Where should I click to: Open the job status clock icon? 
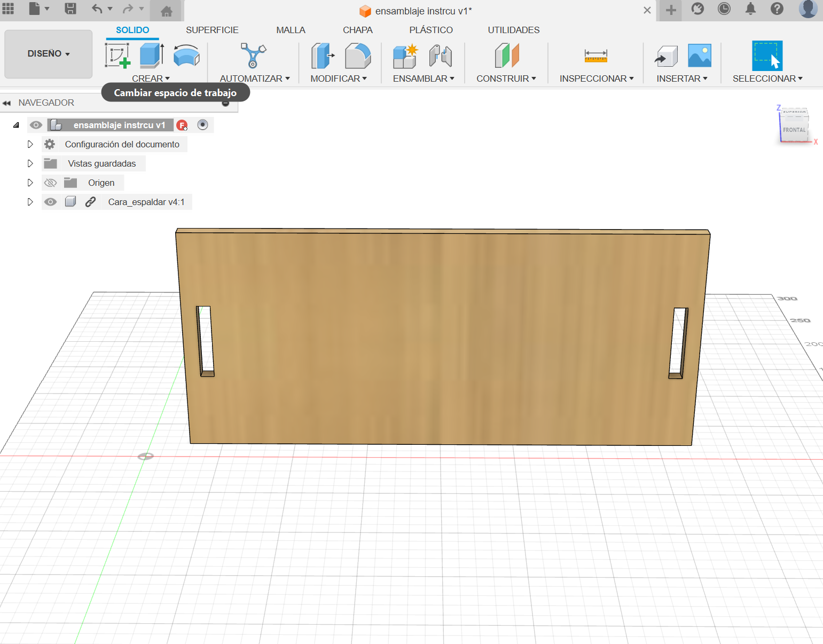[x=724, y=9]
